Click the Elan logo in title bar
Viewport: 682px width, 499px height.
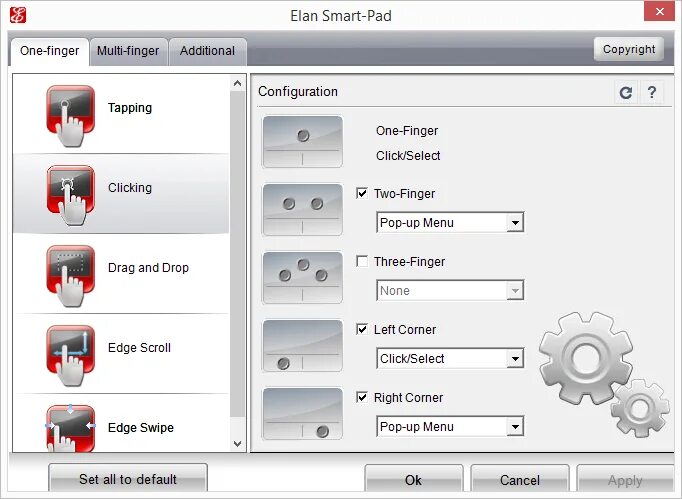pos(18,15)
